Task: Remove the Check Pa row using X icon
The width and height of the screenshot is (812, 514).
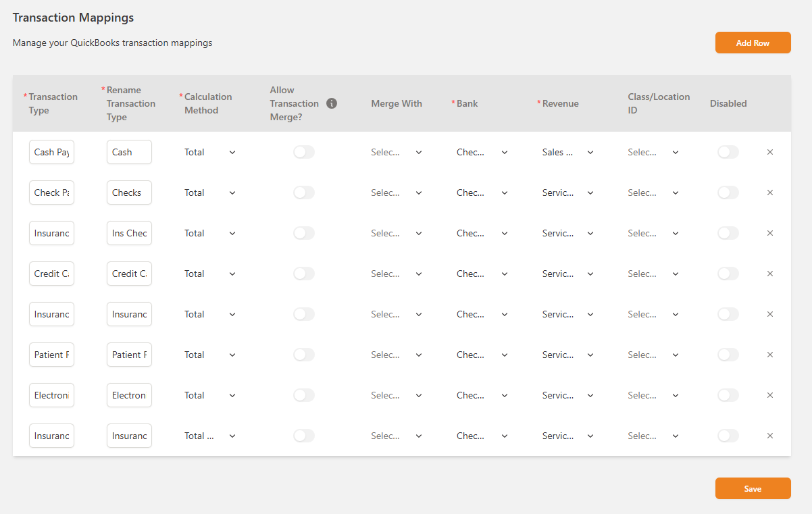Action: 769,192
